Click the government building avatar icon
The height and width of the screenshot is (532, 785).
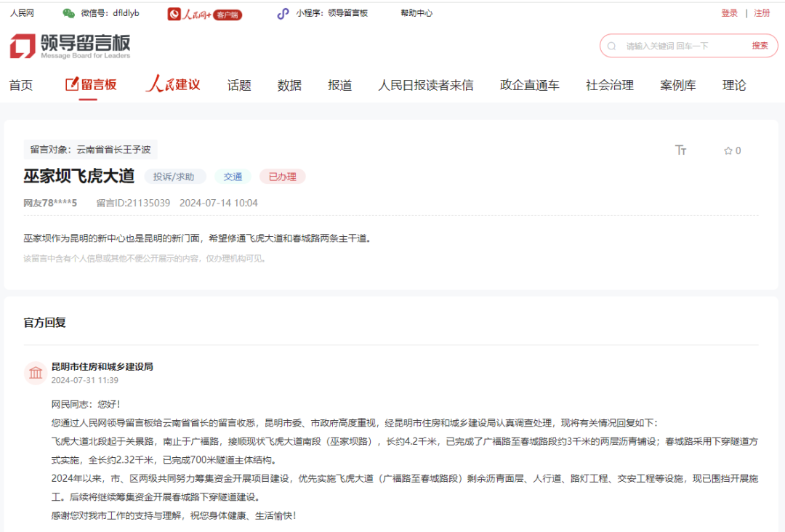[x=36, y=373]
